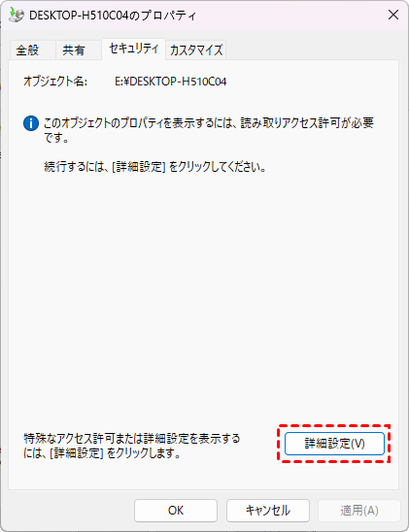Click the 続行するには instruction text
The height and width of the screenshot is (532, 409).
pos(154,167)
